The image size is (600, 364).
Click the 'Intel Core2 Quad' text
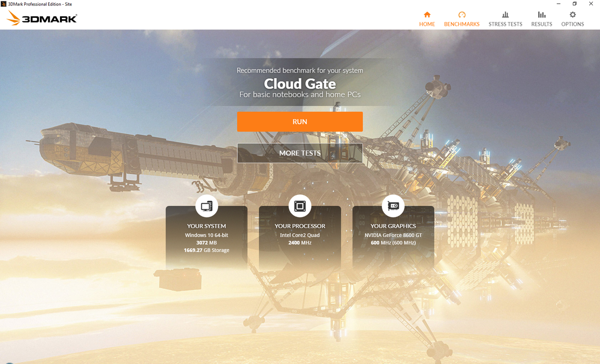click(300, 235)
